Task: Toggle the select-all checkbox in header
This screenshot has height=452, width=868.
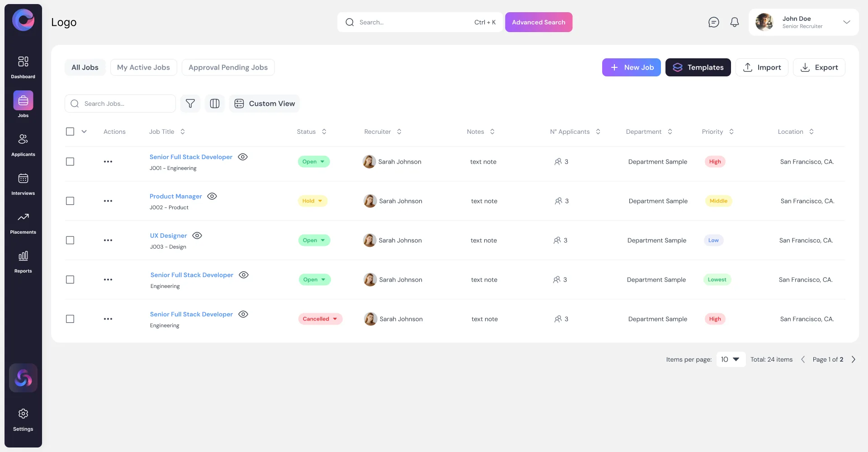Action: point(70,132)
